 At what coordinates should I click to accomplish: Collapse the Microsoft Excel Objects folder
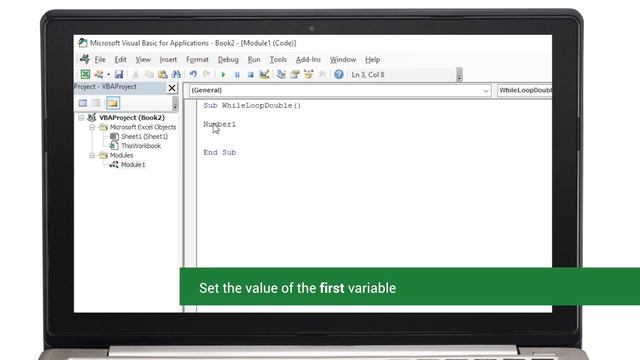(x=92, y=127)
